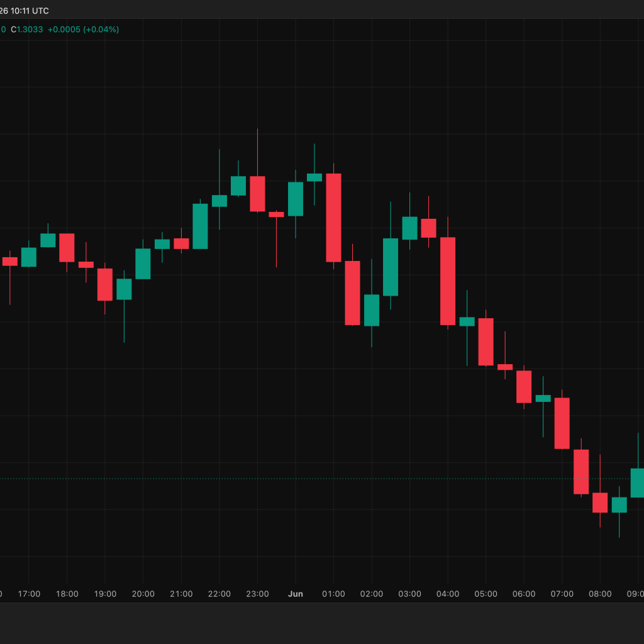The image size is (644, 644).
Task: Select the 03:00 time axis label
Action: pos(410,594)
